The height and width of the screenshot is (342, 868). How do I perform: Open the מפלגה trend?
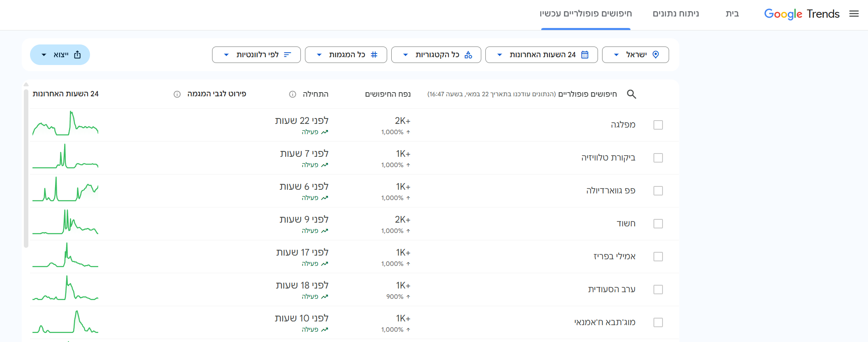click(623, 125)
